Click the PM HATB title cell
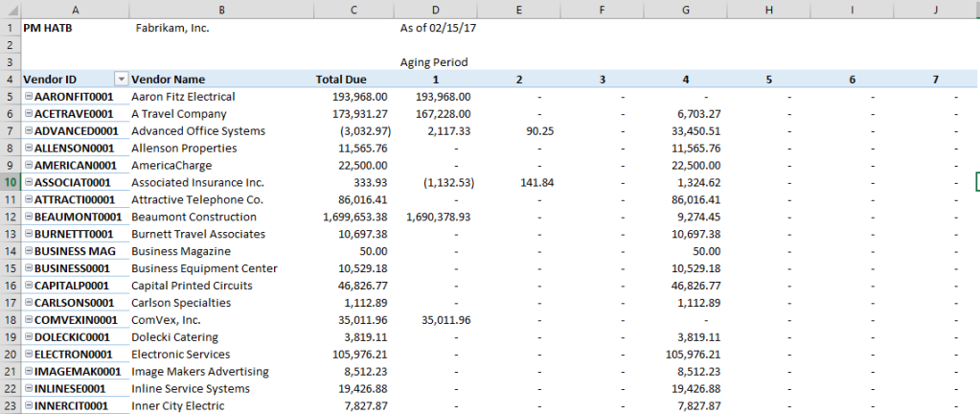The image size is (980, 414). coord(76,28)
